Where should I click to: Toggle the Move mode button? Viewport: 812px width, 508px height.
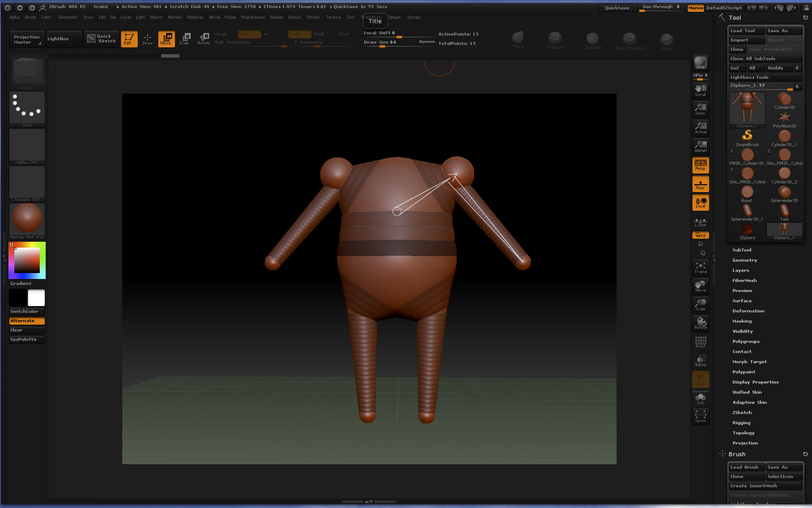tap(166, 39)
